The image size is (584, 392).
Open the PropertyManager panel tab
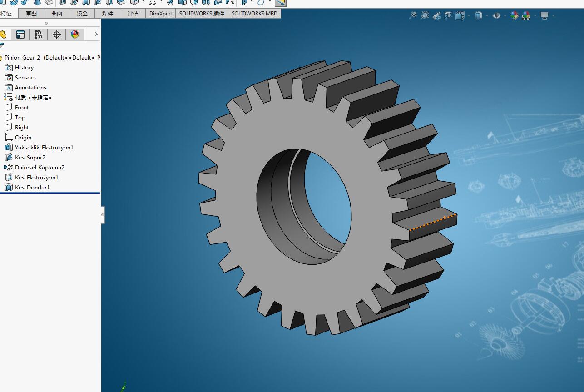pos(20,35)
